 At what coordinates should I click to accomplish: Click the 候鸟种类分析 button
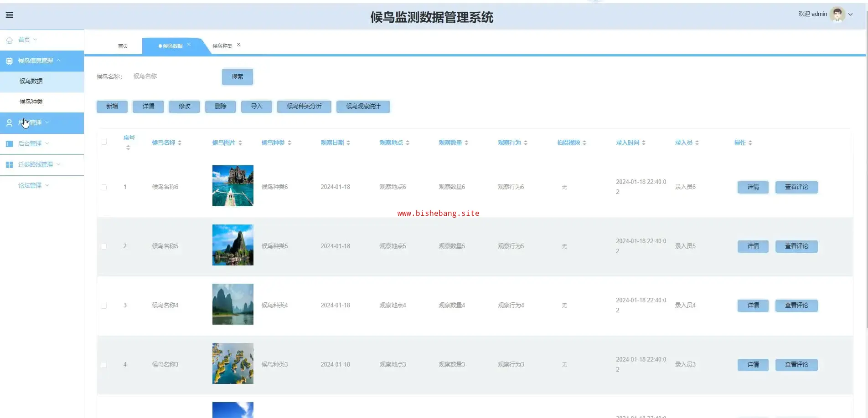coord(304,107)
